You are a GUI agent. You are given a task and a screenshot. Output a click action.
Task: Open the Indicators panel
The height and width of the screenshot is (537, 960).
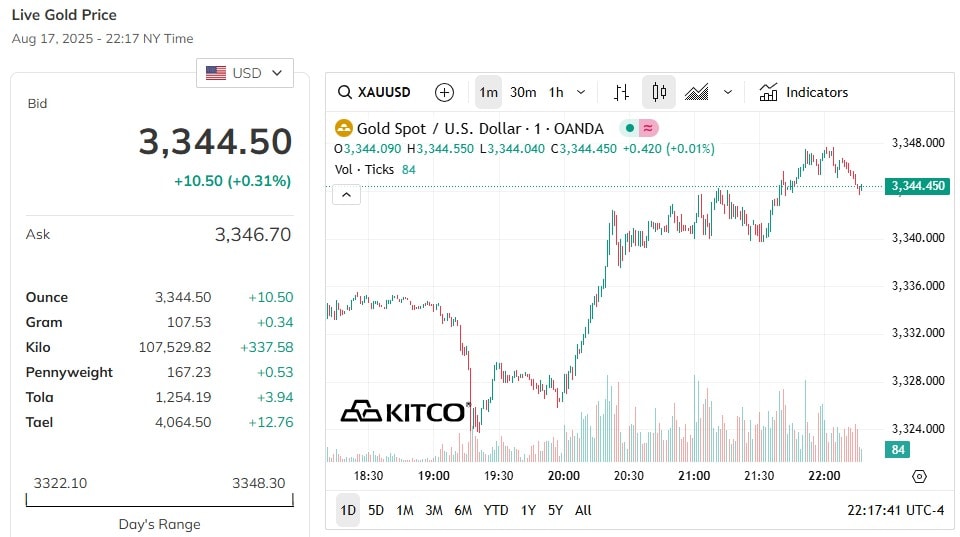click(804, 92)
